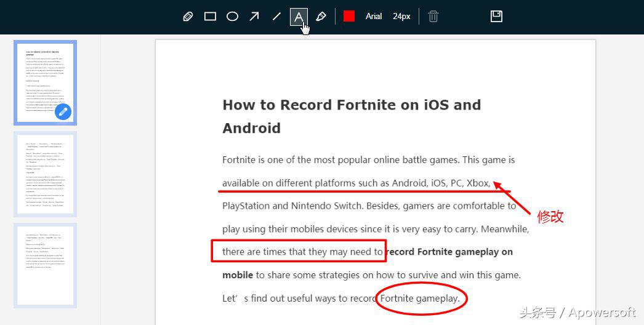Open the Arial font dropdown

(x=374, y=17)
